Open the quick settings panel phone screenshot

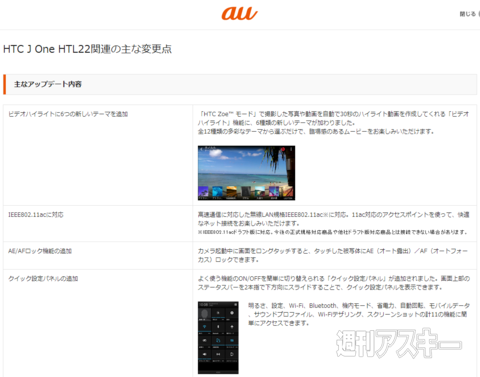pos(218,338)
